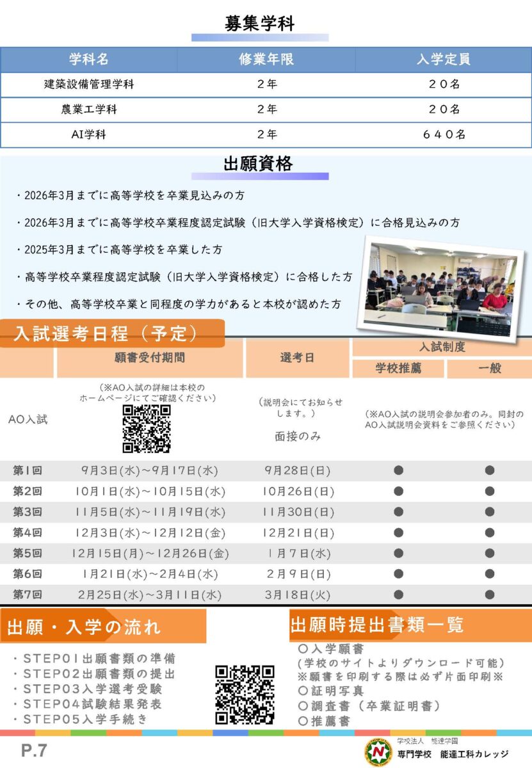Screen dimensions: 532x768
Task: Click the 学校推薦 dot for 第1回
Action: pyautogui.click(x=398, y=470)
